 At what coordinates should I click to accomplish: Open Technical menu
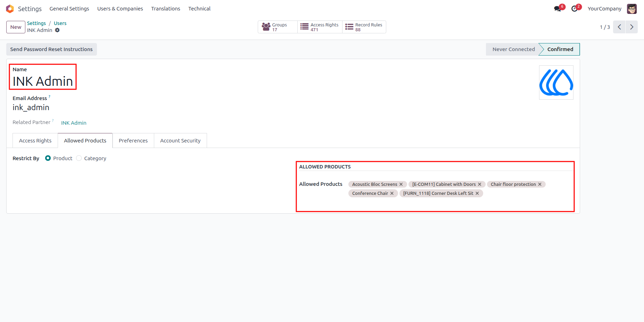pyautogui.click(x=199, y=9)
